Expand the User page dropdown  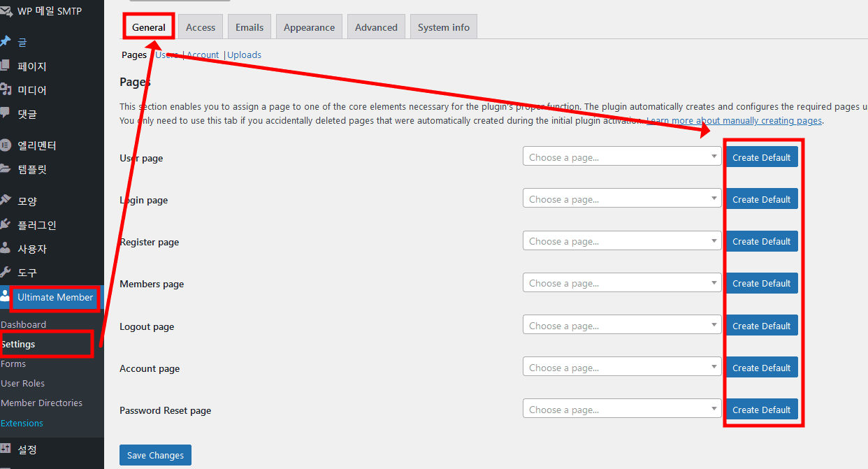click(622, 157)
